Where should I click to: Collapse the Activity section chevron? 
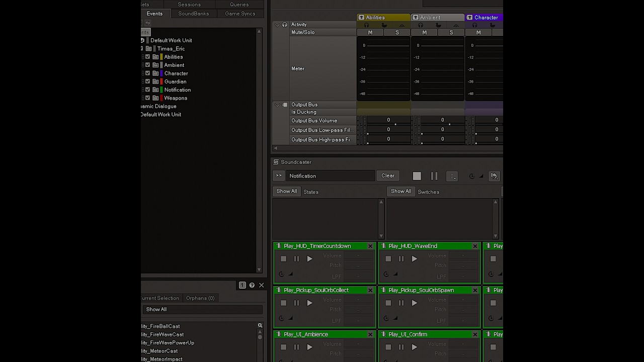click(x=277, y=25)
